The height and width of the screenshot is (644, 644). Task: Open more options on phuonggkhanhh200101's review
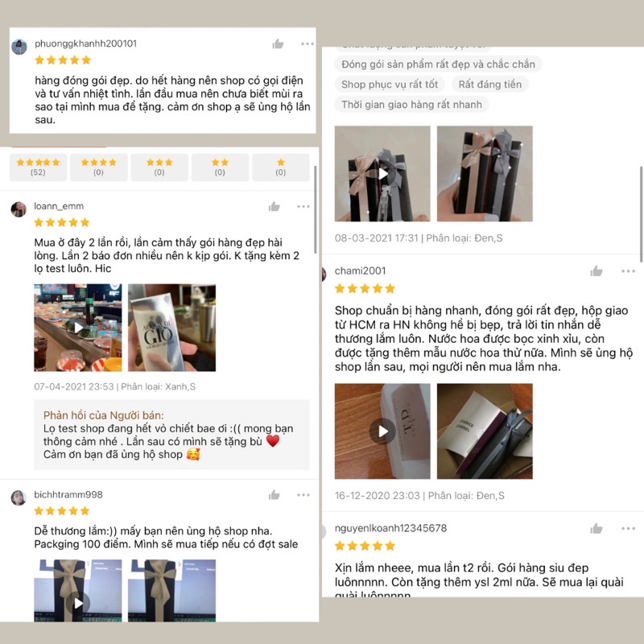(308, 43)
